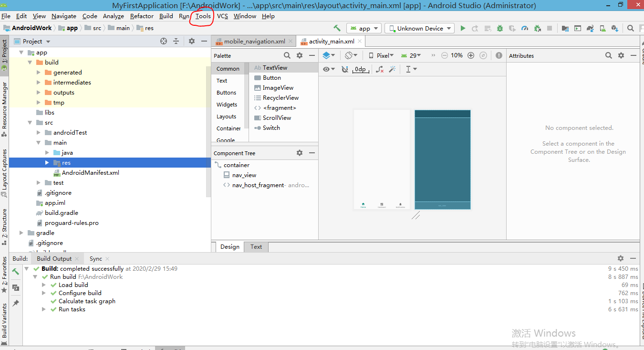Viewport: 644px width, 350px height.
Task: Open the app run configuration dropdown
Action: point(364,28)
